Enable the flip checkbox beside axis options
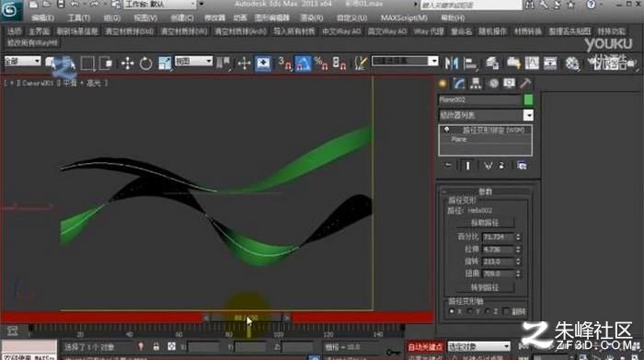644x360 pixels. (x=506, y=311)
